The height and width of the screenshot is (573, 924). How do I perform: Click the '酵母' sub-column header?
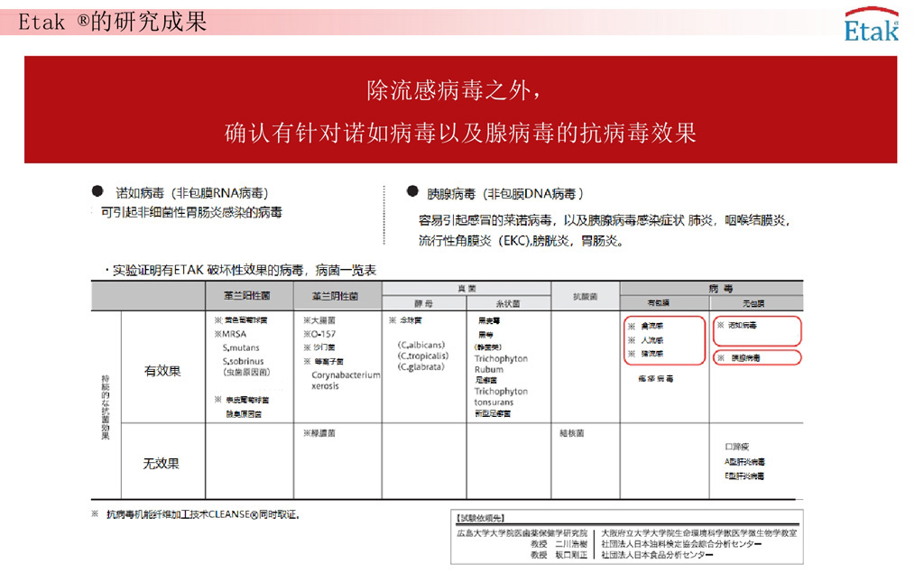click(x=423, y=303)
